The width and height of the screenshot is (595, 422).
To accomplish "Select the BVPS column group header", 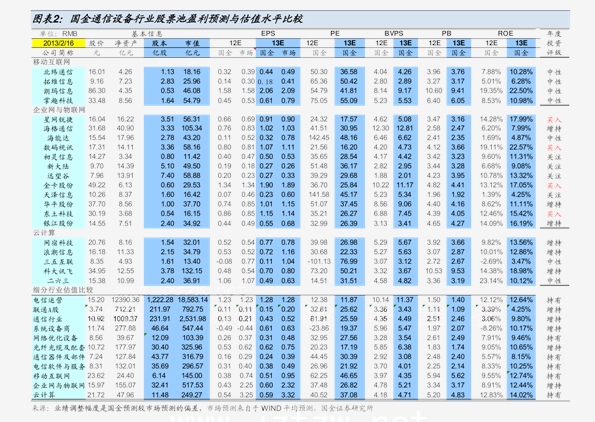I will [x=394, y=33].
